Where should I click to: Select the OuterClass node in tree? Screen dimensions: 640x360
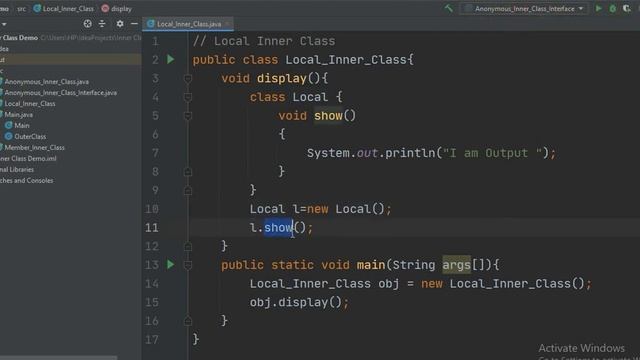(x=30, y=137)
